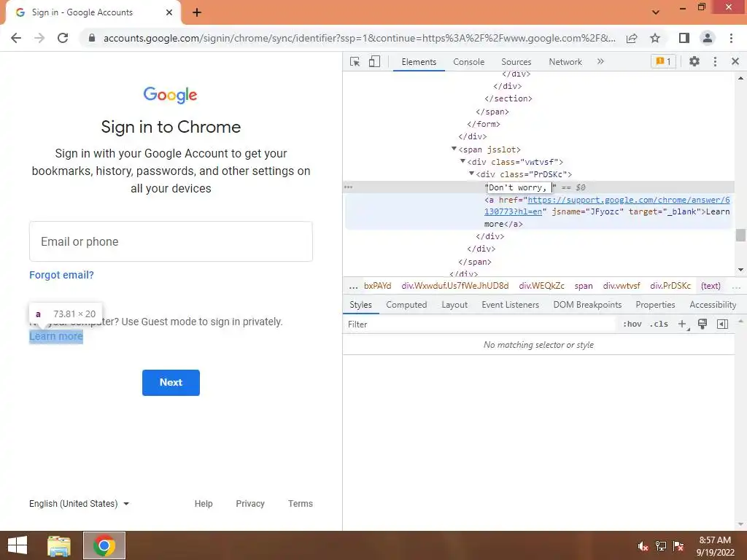Viewport: 747px width, 560px height.
Task: Collapse the span jsslot node
Action: (454, 149)
